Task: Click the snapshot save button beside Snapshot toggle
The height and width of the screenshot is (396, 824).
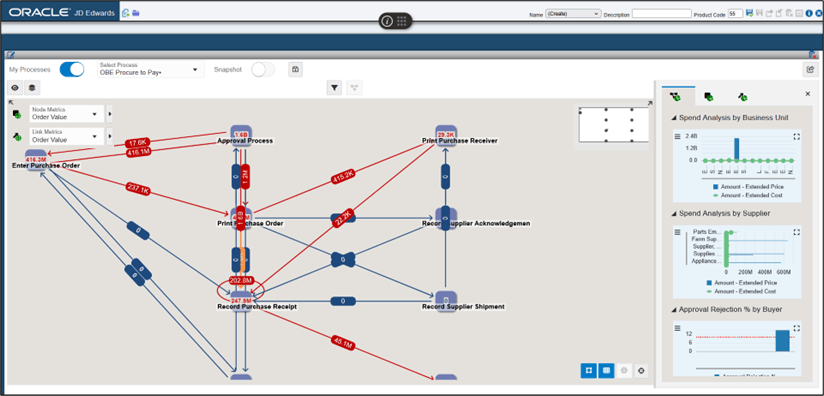Action: point(295,69)
